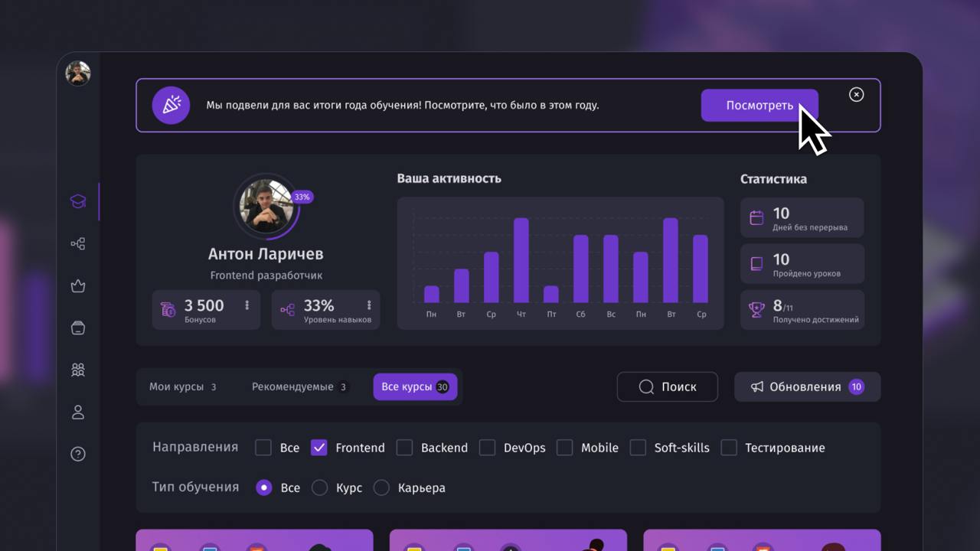
Task: Select the Все курсы tab
Action: [416, 387]
